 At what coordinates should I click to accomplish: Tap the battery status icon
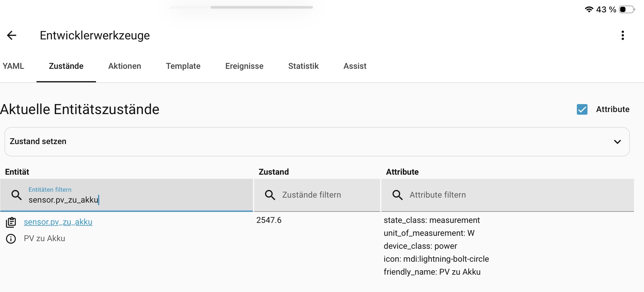point(627,10)
